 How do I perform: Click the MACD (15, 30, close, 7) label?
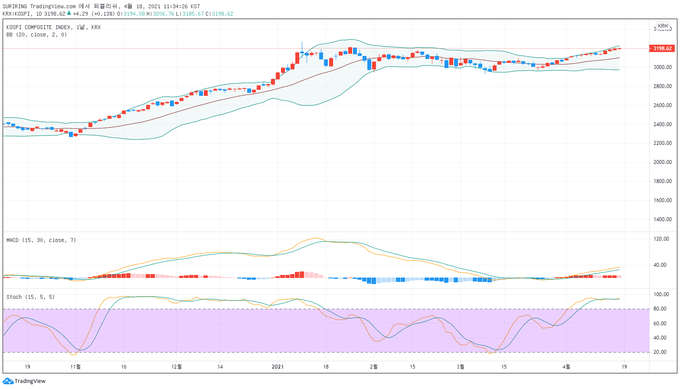click(41, 240)
